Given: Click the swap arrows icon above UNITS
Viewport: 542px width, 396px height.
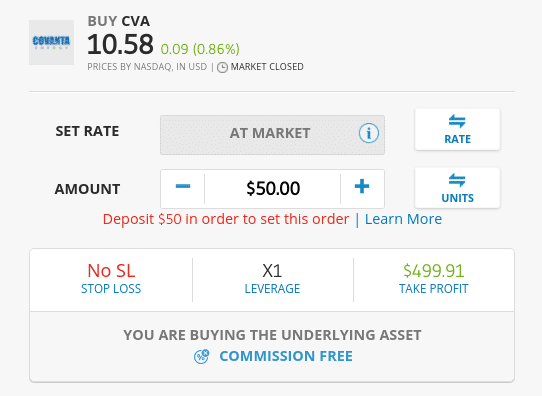Looking at the screenshot, I should point(457,180).
